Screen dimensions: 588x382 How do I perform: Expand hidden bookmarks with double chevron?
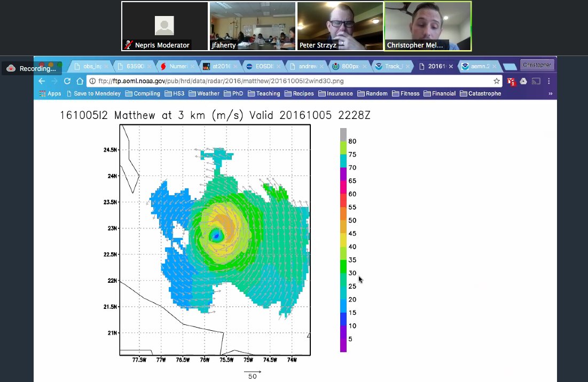point(550,93)
